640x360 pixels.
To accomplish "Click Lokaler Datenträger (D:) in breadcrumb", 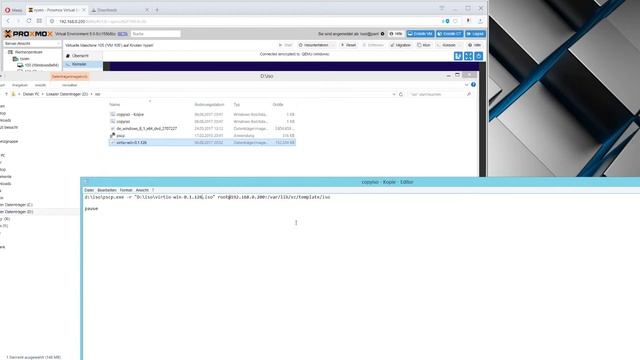I will [67, 94].
